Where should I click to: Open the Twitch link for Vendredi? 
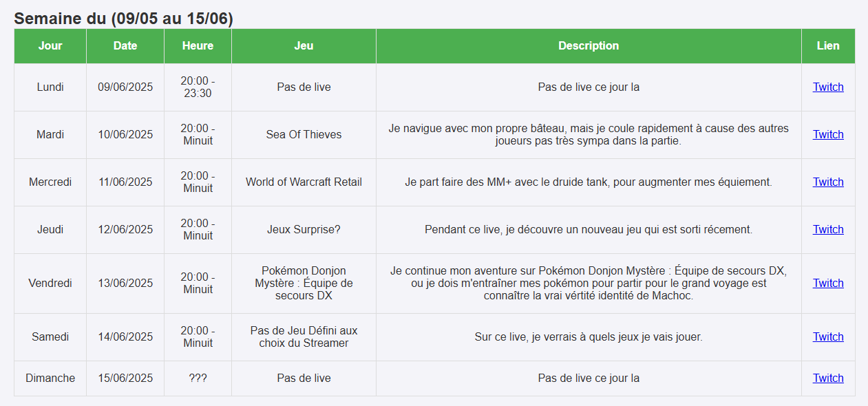coord(827,283)
